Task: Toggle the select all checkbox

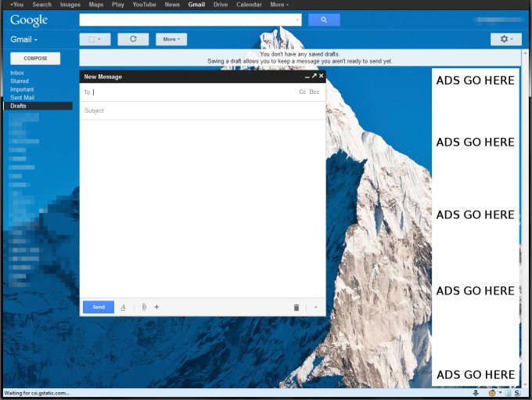Action: (x=95, y=38)
